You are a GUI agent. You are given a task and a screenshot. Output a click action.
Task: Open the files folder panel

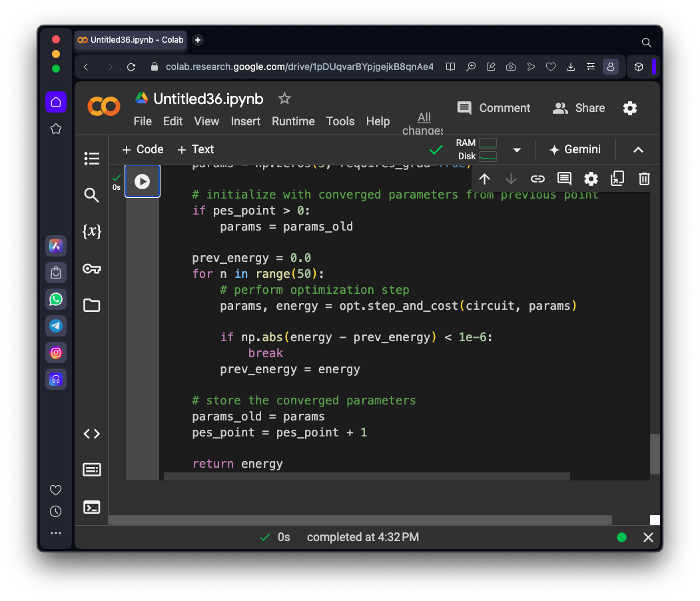[x=92, y=305]
